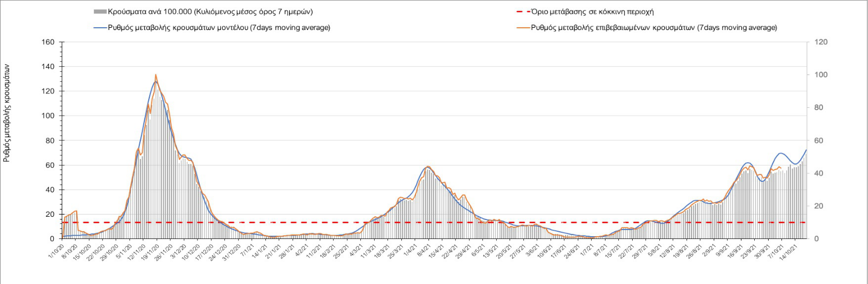The image size is (868, 284).
Task: Click the 1/7/21 date label
Action: click(587, 250)
